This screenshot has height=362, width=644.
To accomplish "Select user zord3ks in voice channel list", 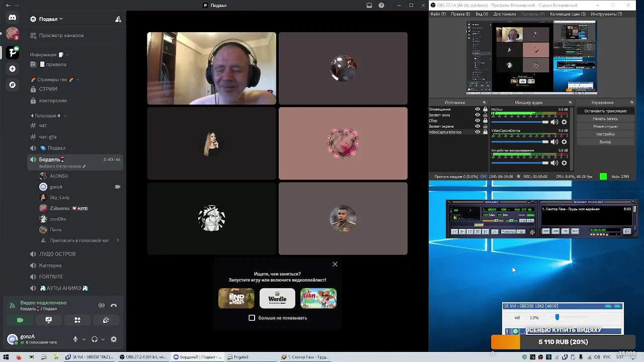I will [80, 219].
